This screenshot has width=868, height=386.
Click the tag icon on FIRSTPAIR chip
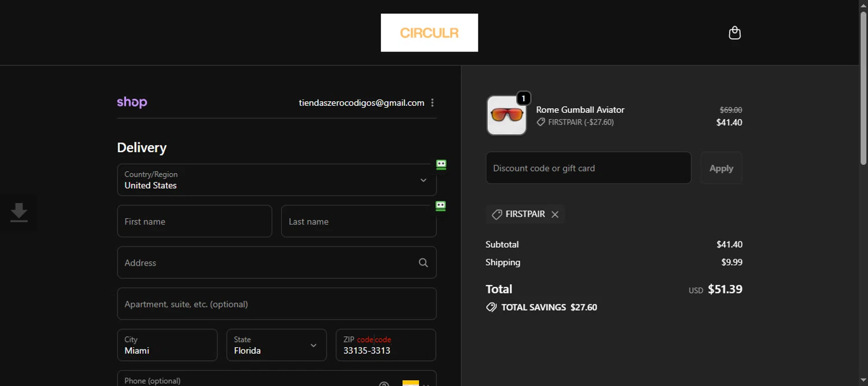(496, 214)
